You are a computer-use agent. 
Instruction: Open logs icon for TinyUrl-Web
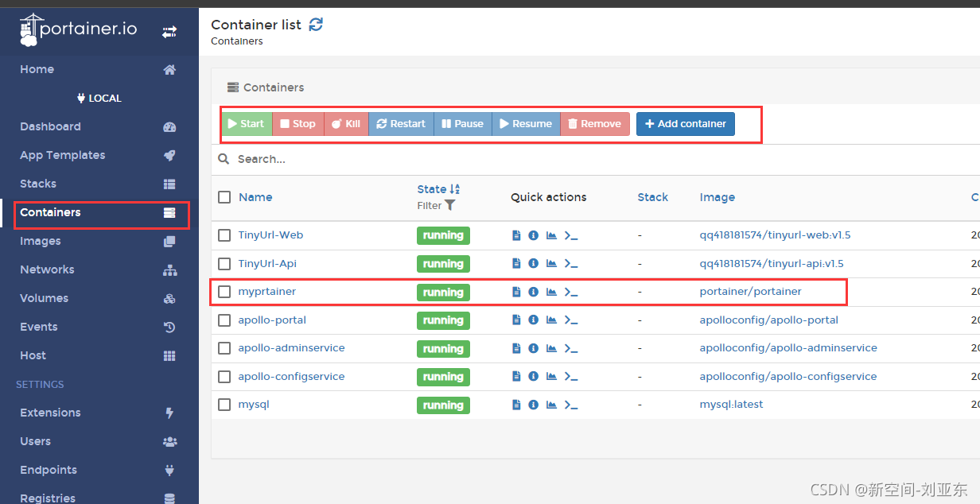[516, 235]
